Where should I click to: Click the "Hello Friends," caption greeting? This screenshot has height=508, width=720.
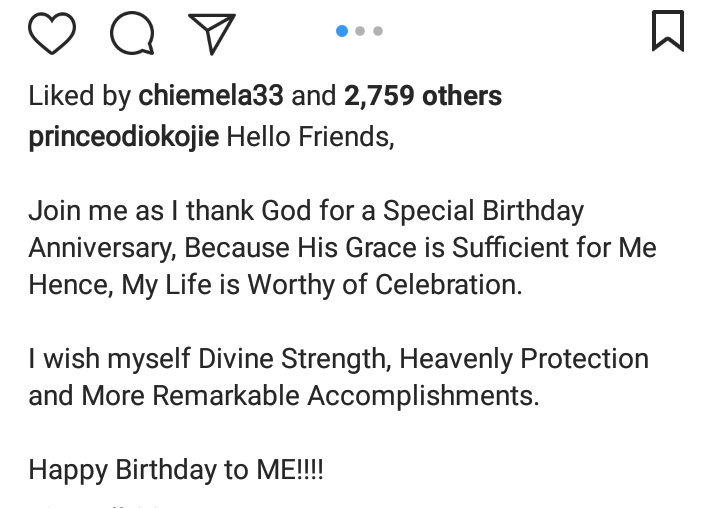pyautogui.click(x=310, y=136)
